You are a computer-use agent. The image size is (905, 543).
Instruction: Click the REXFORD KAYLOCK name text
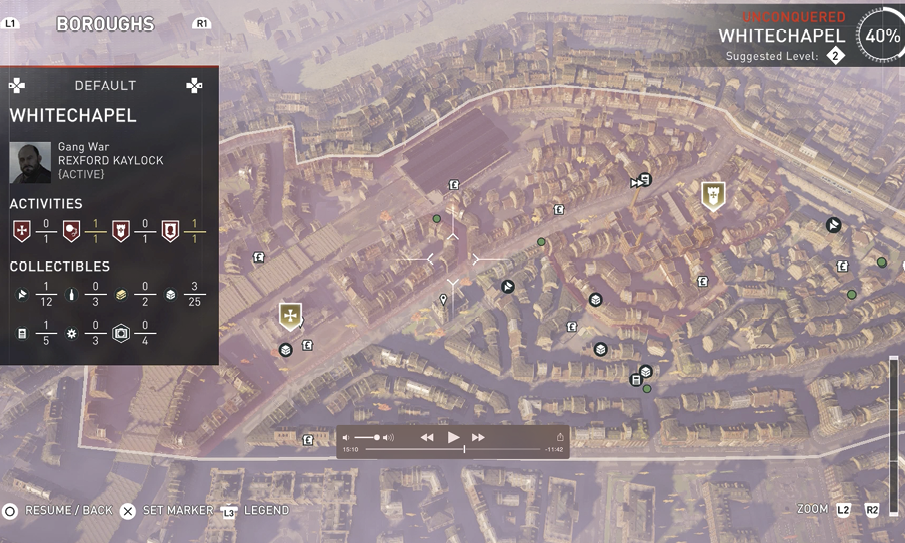[x=110, y=160]
